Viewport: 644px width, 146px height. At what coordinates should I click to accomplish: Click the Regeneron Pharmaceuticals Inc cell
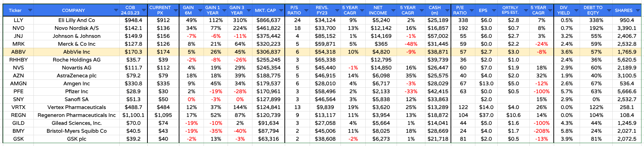[x=77, y=115]
